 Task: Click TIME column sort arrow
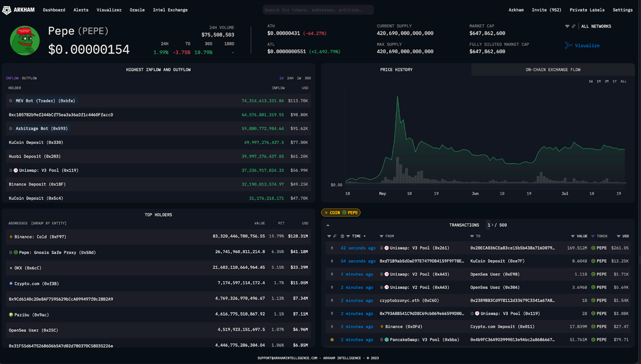coord(365,236)
